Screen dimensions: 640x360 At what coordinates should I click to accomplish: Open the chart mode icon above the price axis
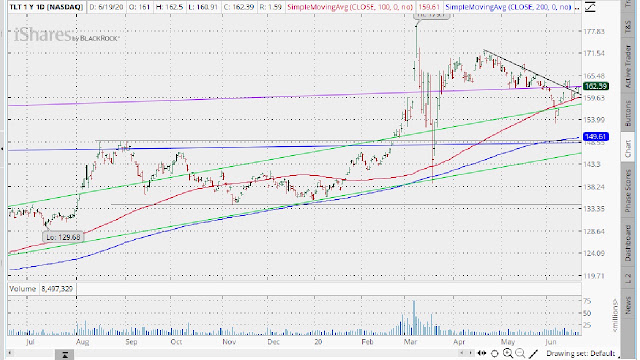[x=590, y=7]
